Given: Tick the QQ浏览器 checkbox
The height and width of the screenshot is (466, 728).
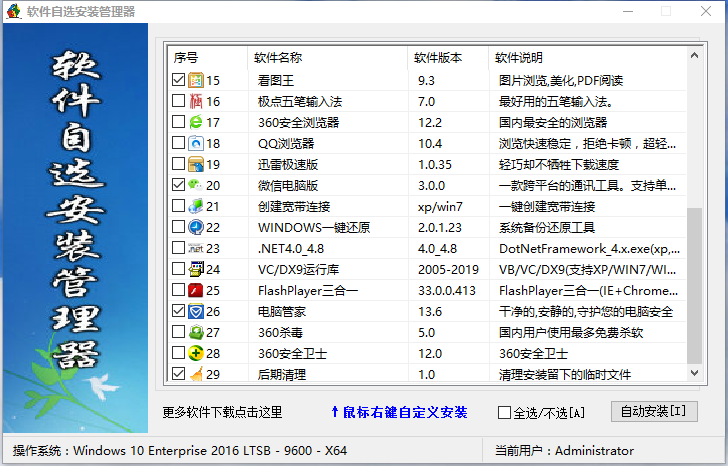Looking at the screenshot, I should (178, 142).
